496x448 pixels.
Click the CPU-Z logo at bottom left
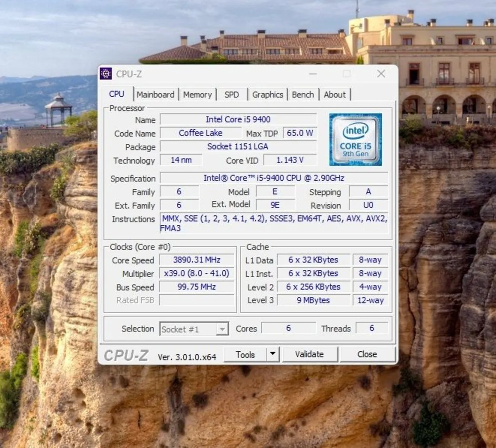tap(126, 355)
